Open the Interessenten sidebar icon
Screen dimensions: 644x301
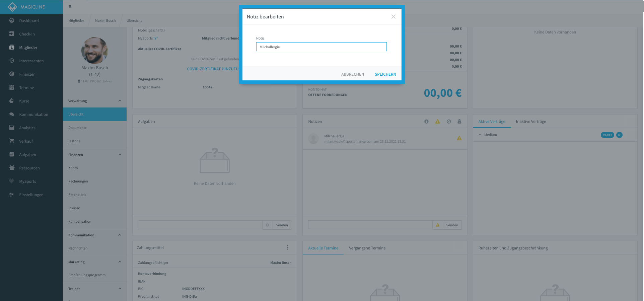point(12,61)
